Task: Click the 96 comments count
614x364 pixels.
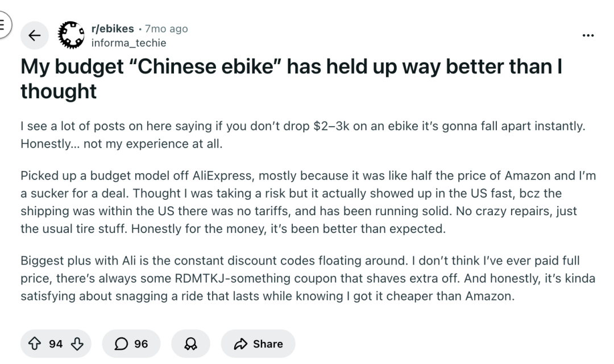Action: (x=140, y=344)
